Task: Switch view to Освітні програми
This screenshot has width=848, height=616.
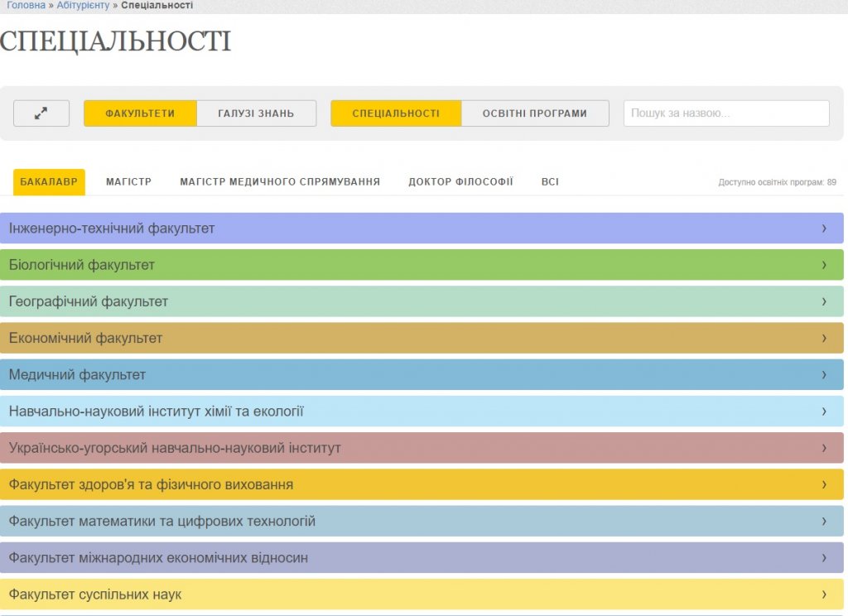Action: (535, 113)
